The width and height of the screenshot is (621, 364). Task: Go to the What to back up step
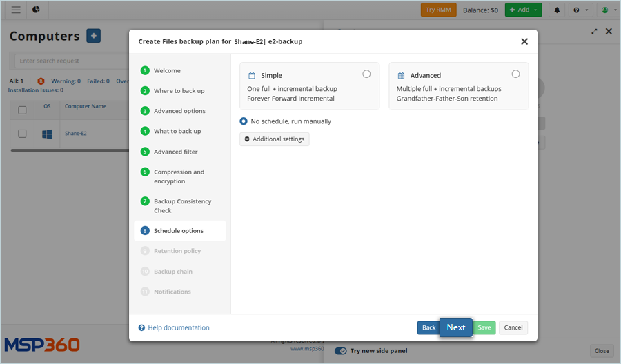pyautogui.click(x=177, y=131)
